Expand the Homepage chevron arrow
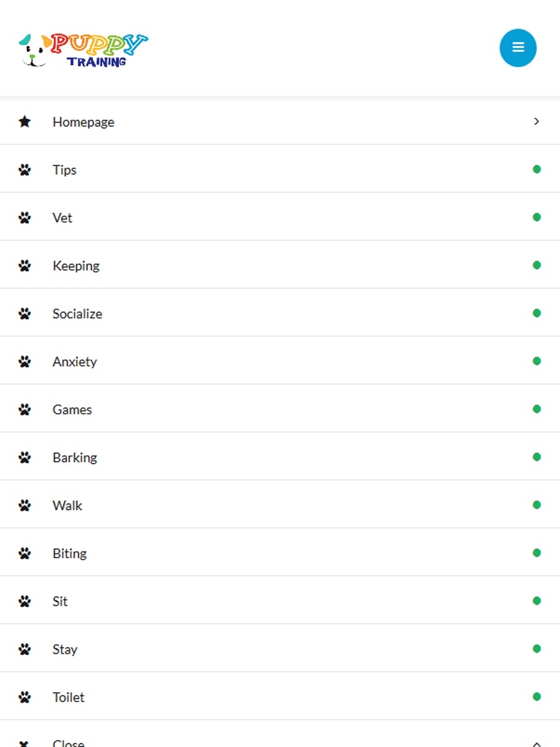Viewport: 560px width, 747px height. [537, 122]
